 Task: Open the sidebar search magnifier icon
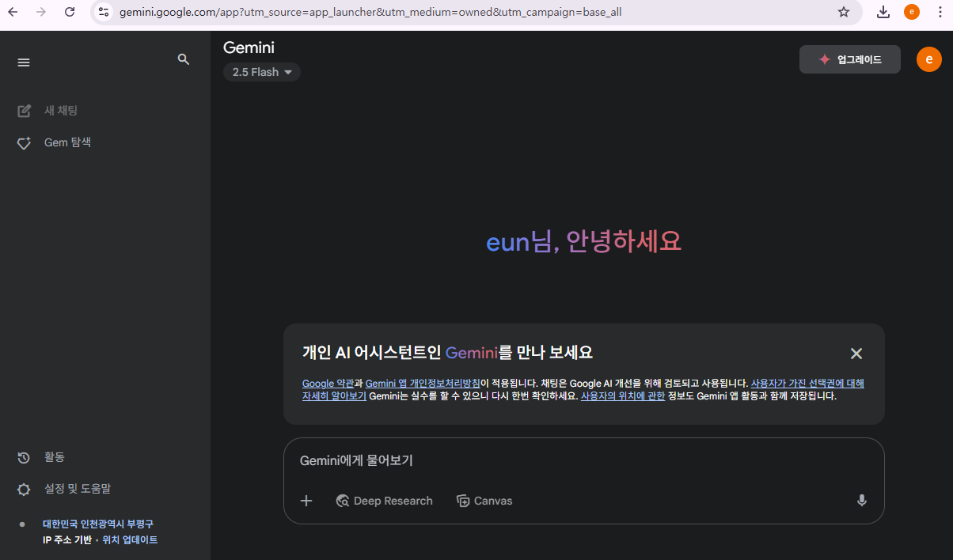(x=184, y=59)
